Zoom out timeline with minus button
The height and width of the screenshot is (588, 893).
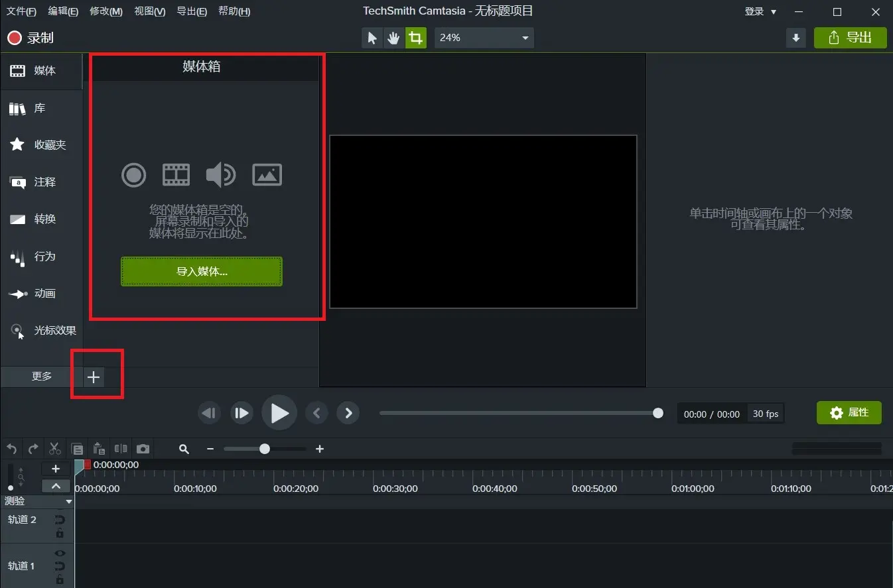click(210, 449)
